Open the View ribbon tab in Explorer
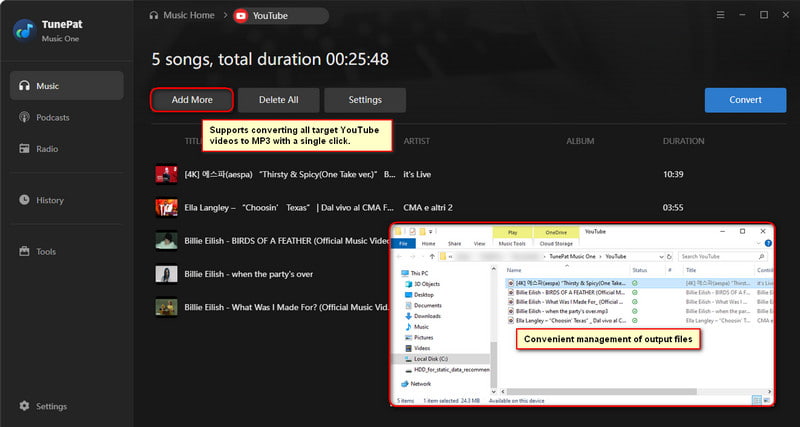The image size is (800, 427). [480, 244]
